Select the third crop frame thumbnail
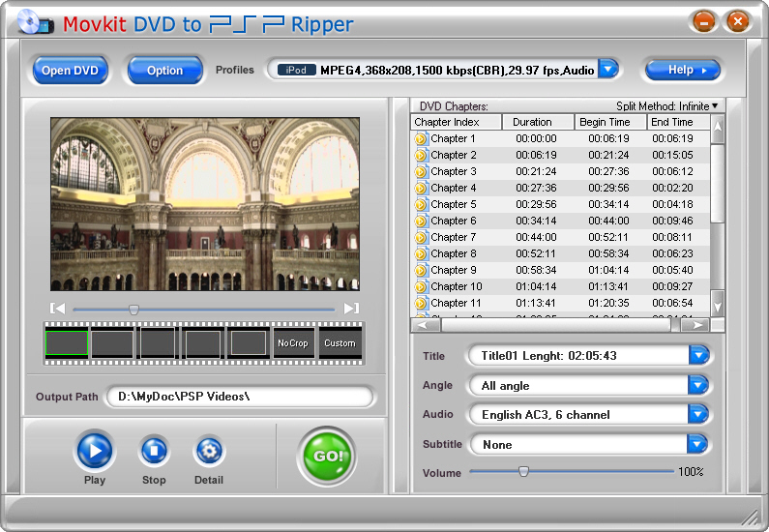This screenshot has height=532, width=769. [x=157, y=342]
